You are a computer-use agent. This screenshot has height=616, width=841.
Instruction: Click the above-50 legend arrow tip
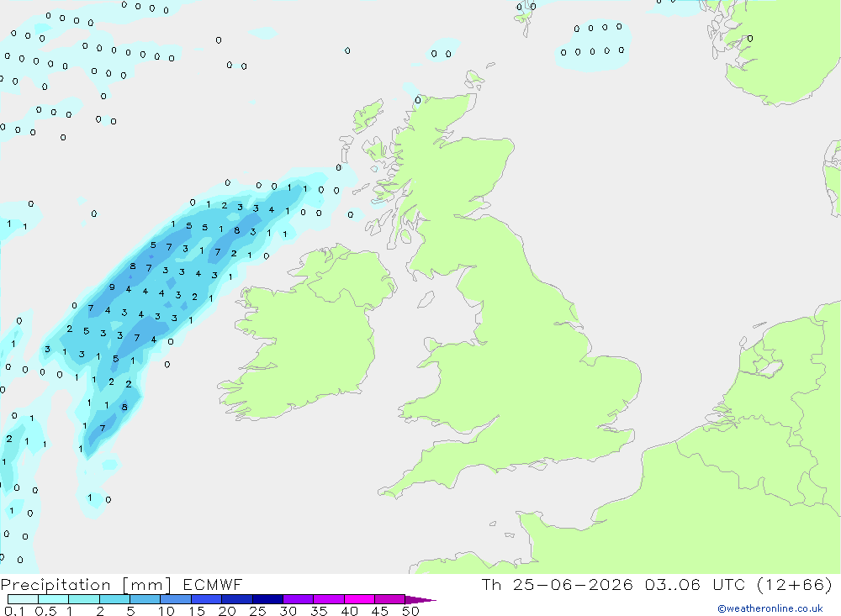tap(420, 599)
